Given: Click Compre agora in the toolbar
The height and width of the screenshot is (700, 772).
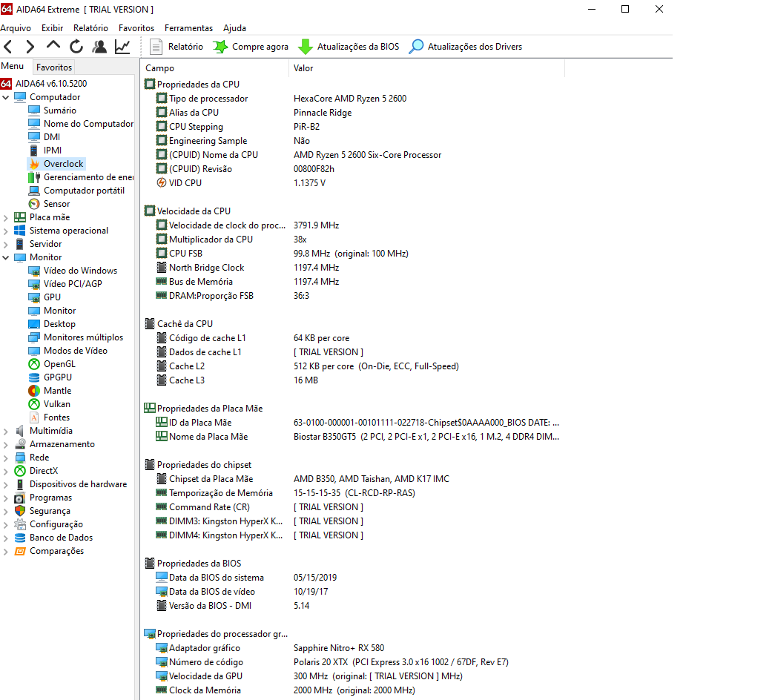Looking at the screenshot, I should [251, 47].
